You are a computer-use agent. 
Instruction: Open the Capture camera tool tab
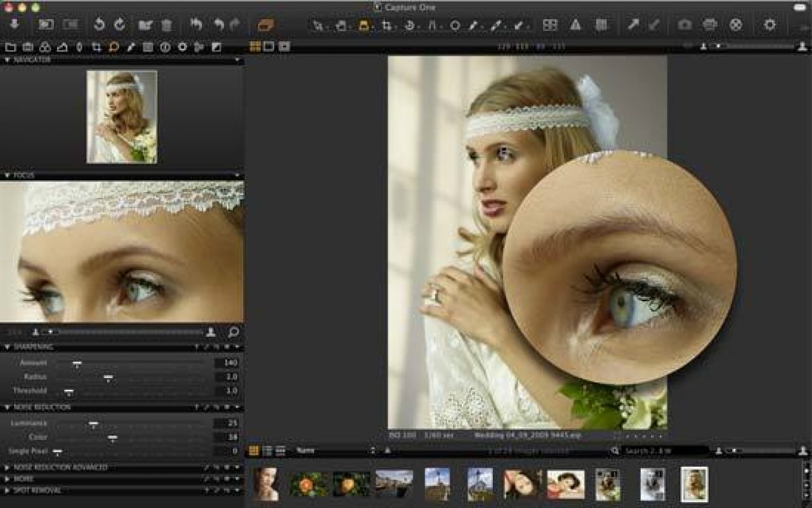[28, 47]
